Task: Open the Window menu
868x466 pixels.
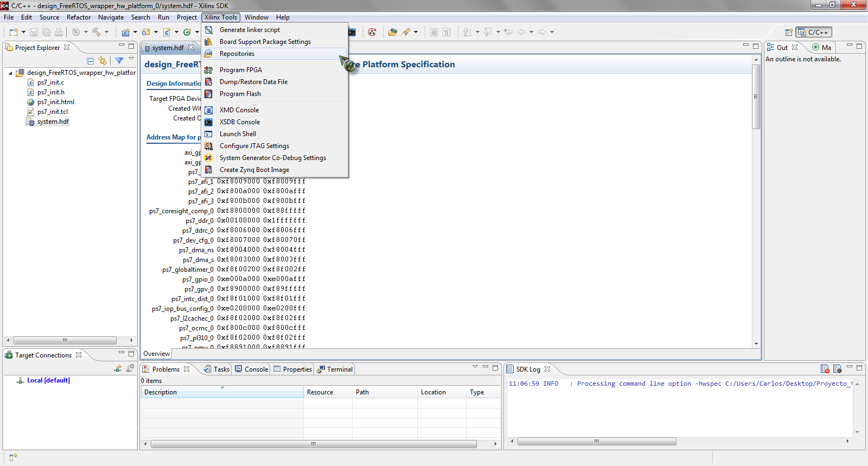Action: (x=256, y=17)
